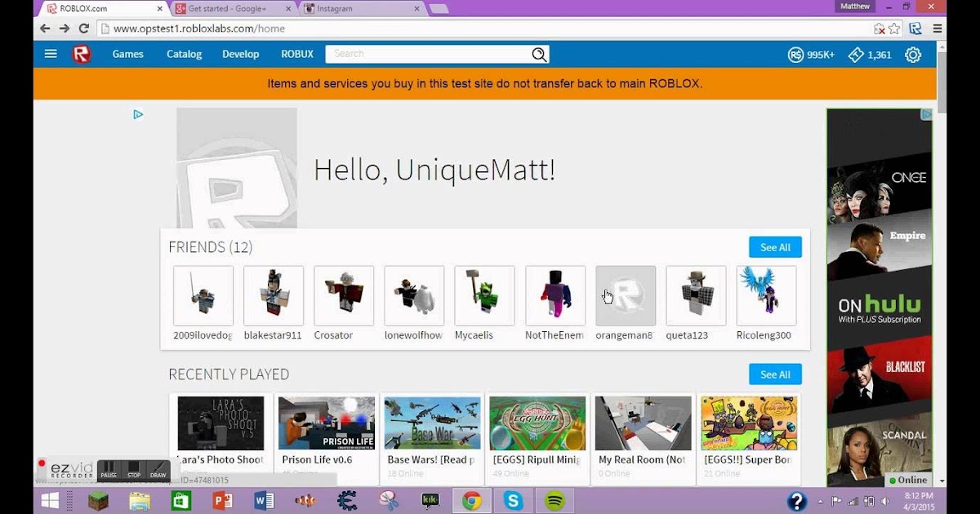Go back with browser back arrow
This screenshot has height=514, width=980.
pos(46,29)
